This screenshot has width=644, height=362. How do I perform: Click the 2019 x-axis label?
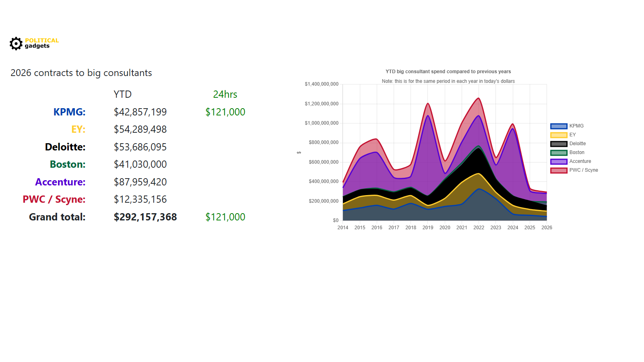[428, 228]
